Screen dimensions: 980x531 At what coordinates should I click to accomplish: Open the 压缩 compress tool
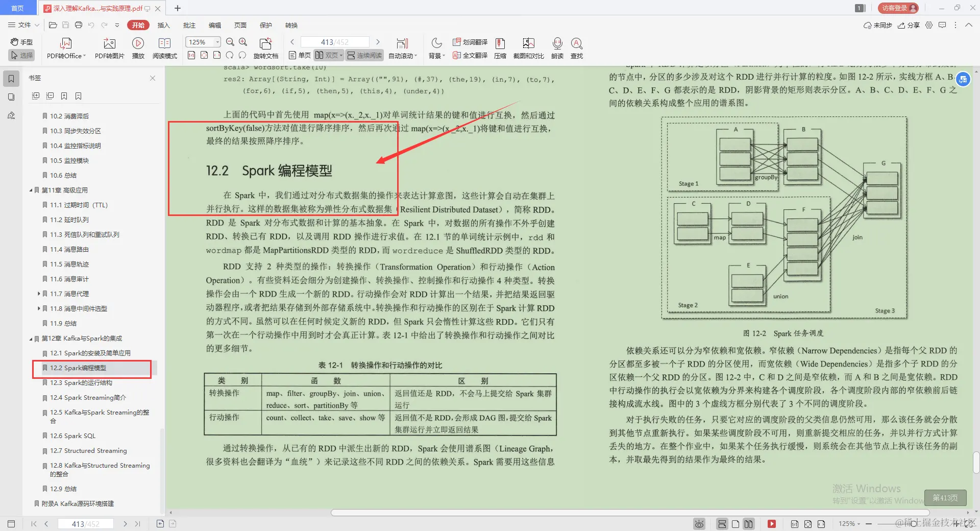pos(500,47)
